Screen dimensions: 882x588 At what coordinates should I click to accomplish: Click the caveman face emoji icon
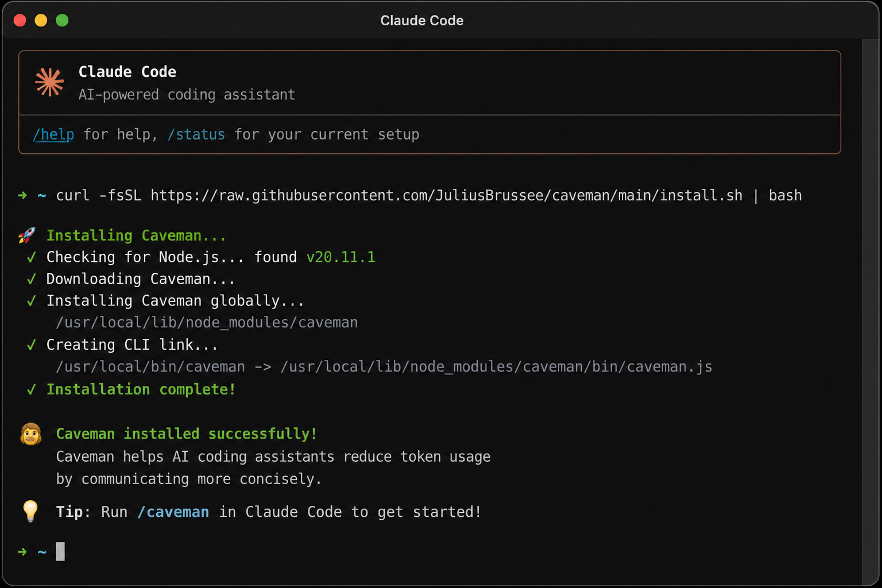pos(31,434)
